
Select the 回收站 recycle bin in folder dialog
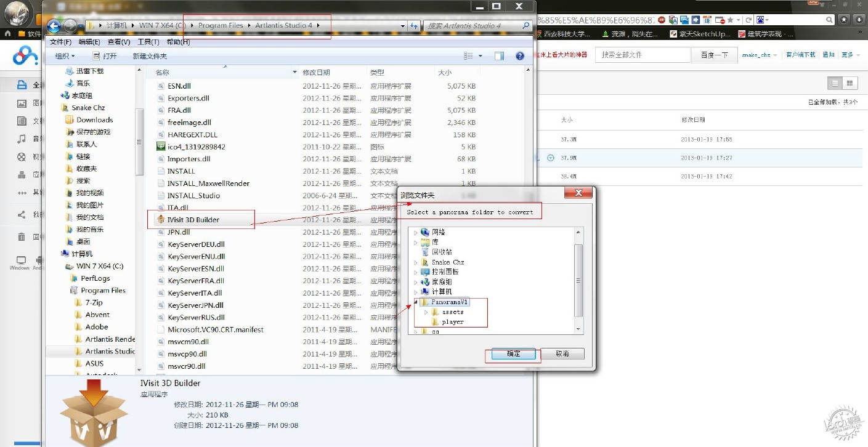(437, 252)
